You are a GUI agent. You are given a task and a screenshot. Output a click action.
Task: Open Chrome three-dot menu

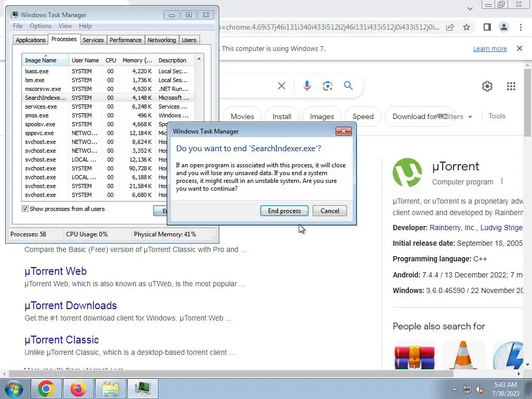[521, 27]
